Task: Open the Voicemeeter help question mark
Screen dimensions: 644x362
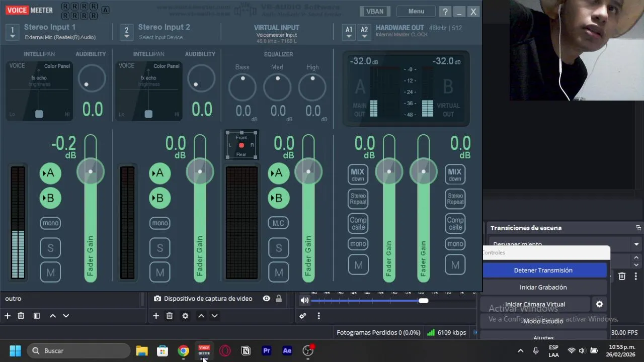Action: click(445, 12)
